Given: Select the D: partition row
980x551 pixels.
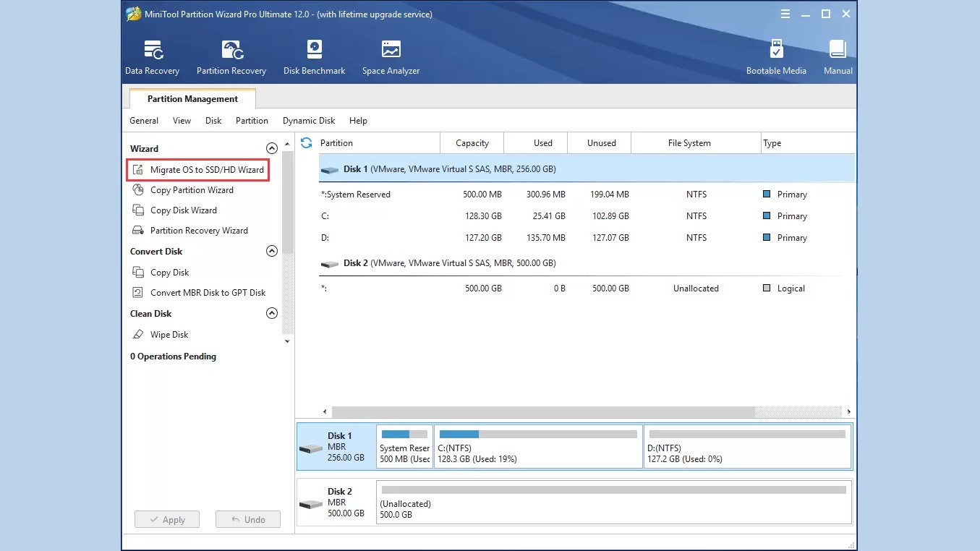Looking at the screenshot, I should click(587, 238).
